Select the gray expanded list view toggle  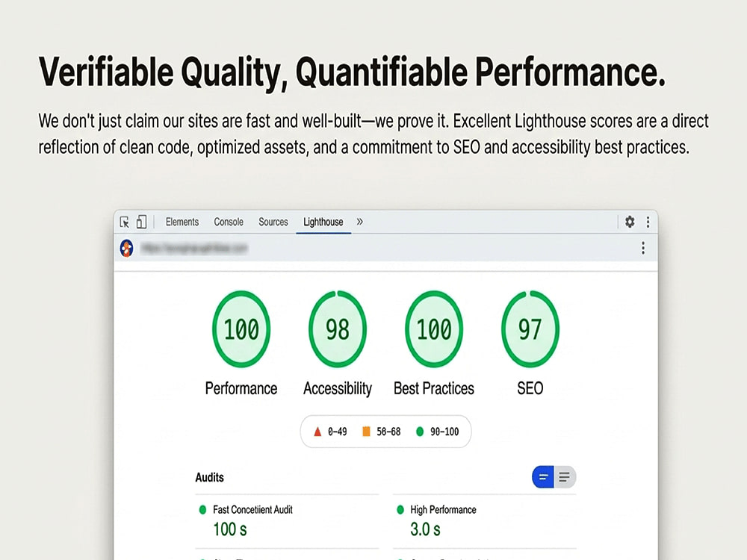click(565, 477)
